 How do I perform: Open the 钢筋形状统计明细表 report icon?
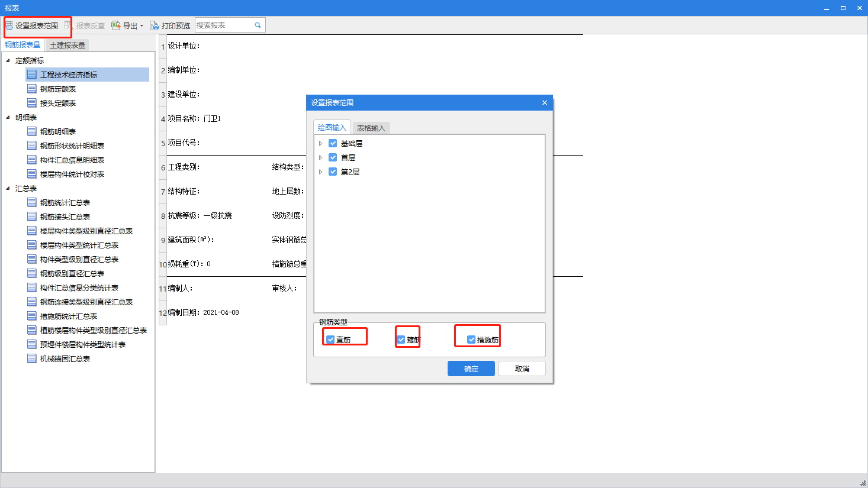[x=32, y=146]
